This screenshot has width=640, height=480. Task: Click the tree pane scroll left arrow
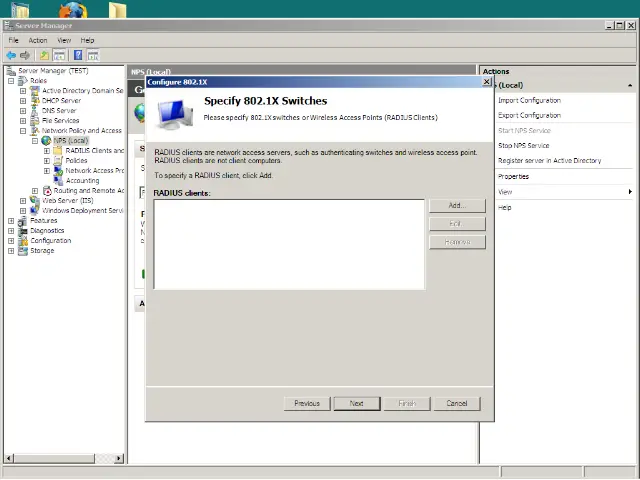click(9, 458)
